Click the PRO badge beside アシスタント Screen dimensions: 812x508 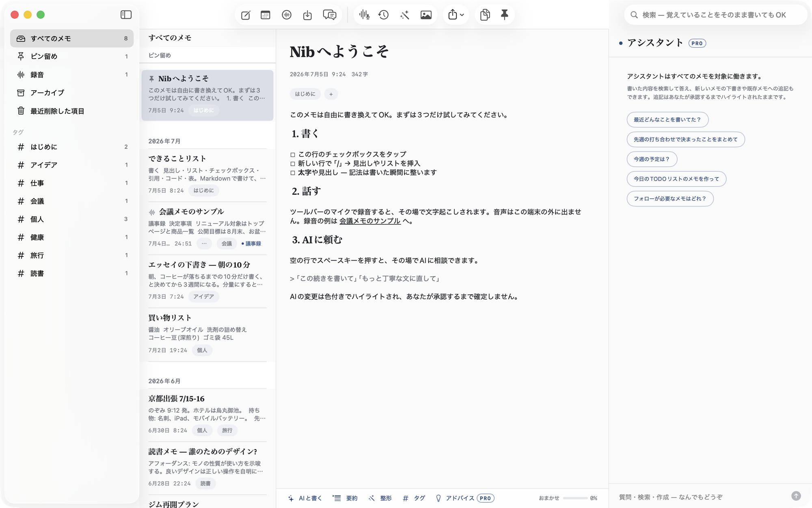click(697, 43)
